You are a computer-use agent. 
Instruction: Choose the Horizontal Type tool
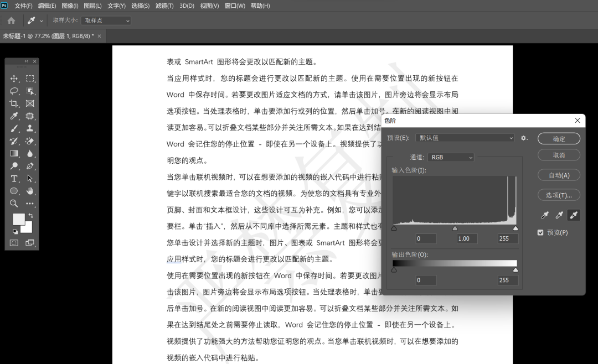[14, 179]
